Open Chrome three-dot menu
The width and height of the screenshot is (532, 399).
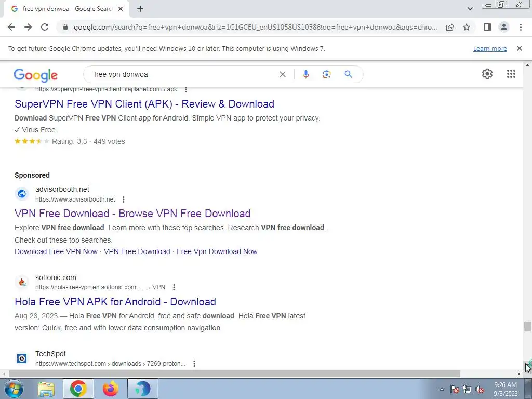coord(521,27)
